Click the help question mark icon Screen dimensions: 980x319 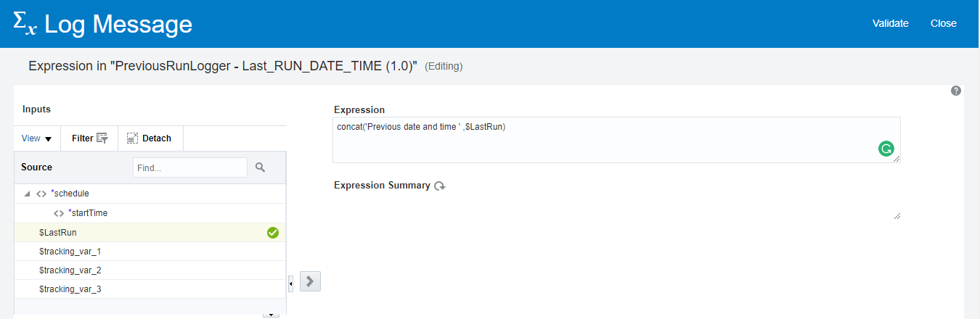point(956,91)
